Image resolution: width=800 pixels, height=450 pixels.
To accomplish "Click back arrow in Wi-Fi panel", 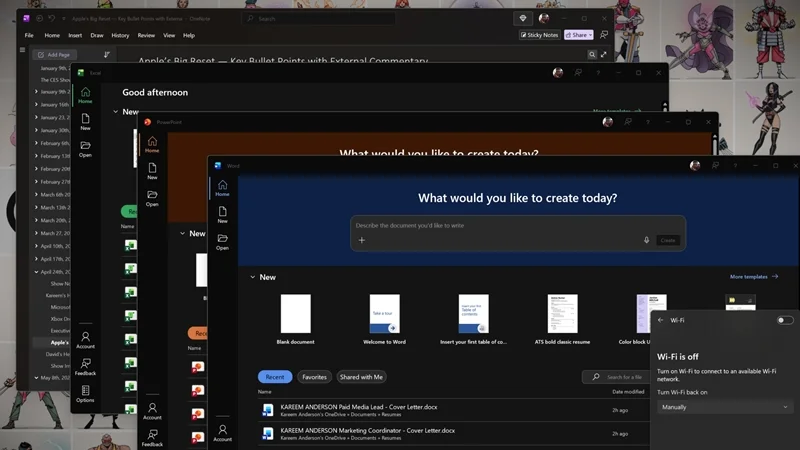I will click(x=661, y=320).
